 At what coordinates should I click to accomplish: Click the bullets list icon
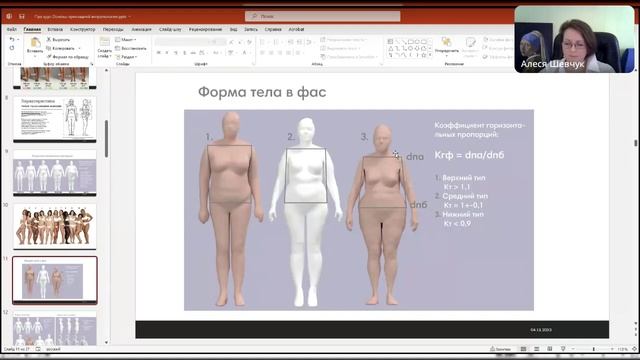click(262, 42)
